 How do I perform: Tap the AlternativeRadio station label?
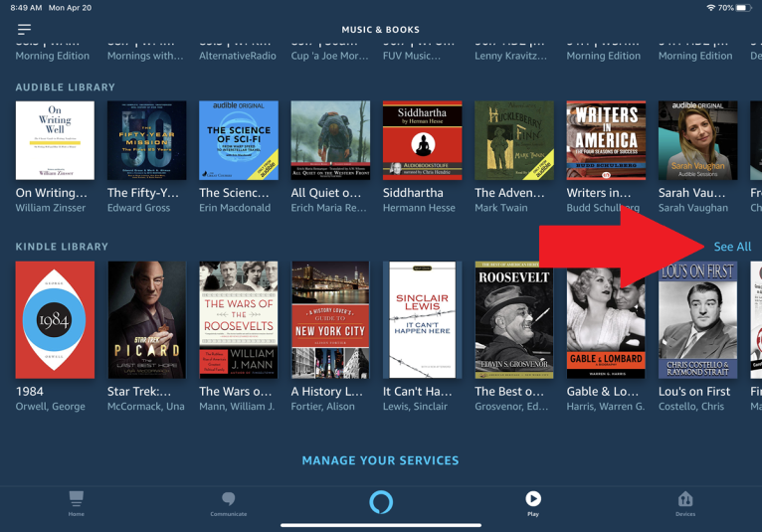click(238, 56)
